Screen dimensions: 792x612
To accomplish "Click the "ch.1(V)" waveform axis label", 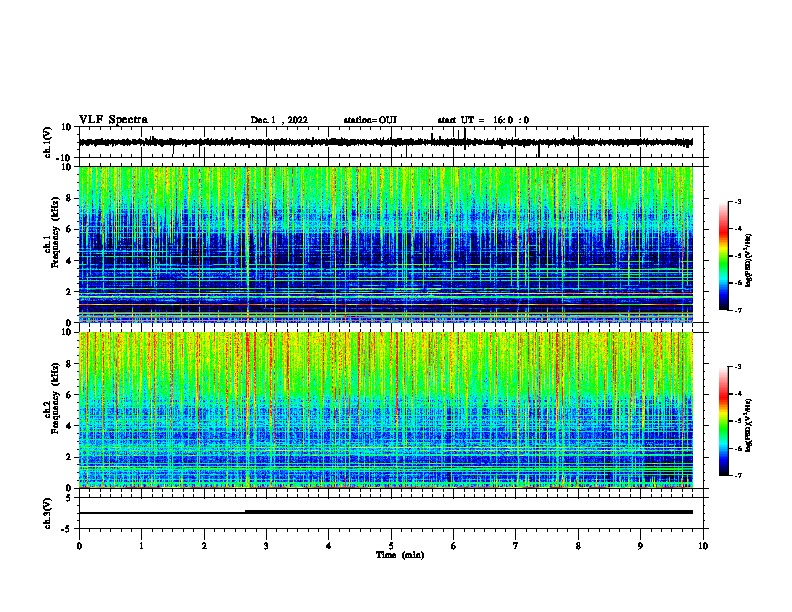I will click(48, 142).
